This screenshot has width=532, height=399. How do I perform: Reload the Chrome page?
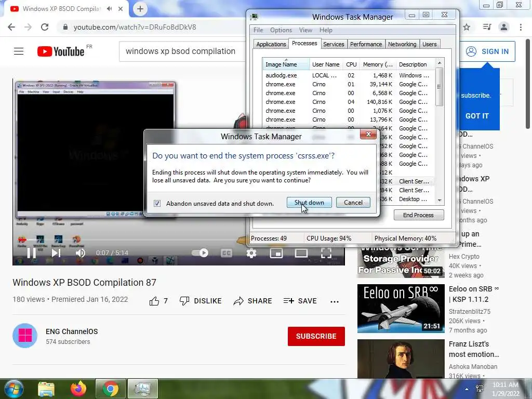point(45,27)
